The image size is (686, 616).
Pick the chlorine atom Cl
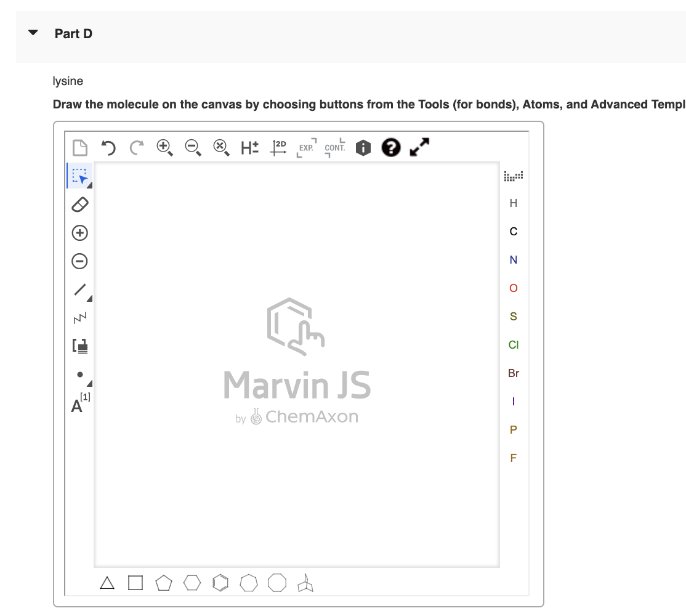[x=514, y=345]
